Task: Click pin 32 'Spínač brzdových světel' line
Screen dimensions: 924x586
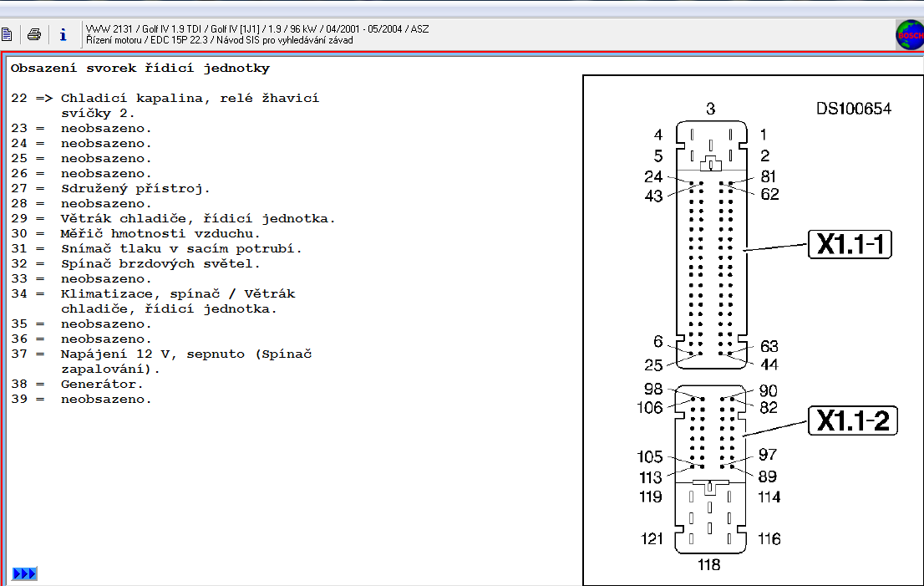Action: tap(160, 263)
